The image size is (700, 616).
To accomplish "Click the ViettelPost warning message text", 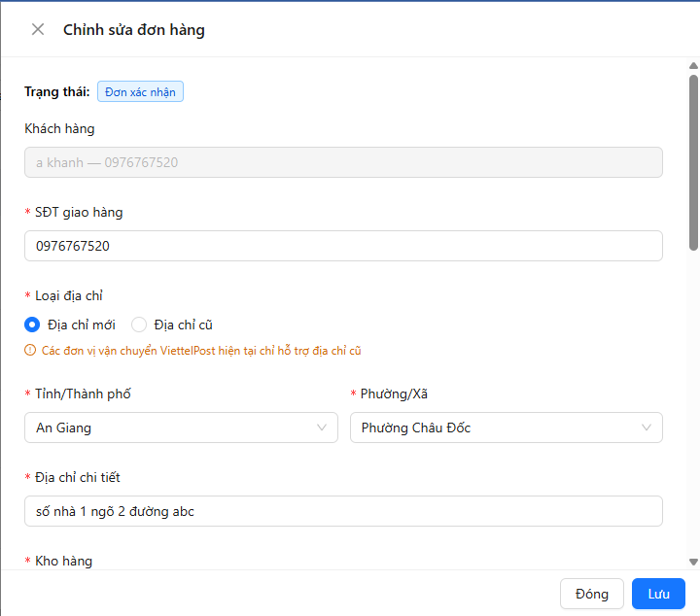I will (x=201, y=351).
